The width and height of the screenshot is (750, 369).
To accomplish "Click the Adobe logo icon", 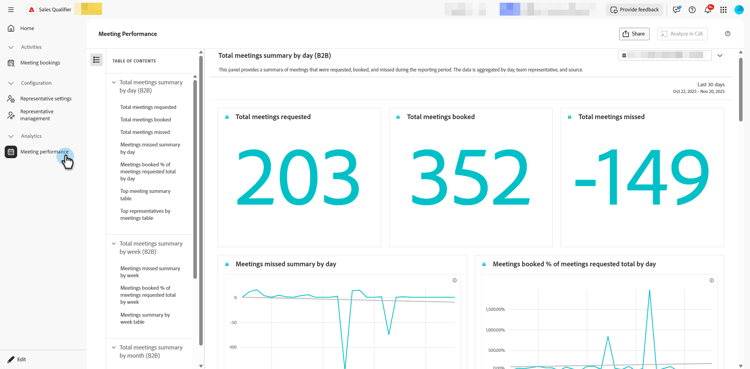I will pyautogui.click(x=32, y=10).
